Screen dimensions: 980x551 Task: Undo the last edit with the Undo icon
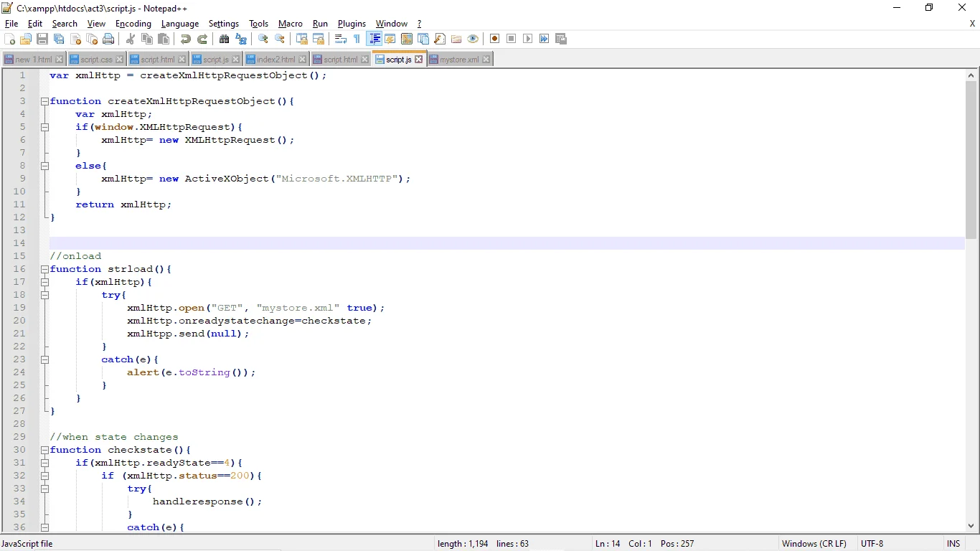tap(186, 39)
